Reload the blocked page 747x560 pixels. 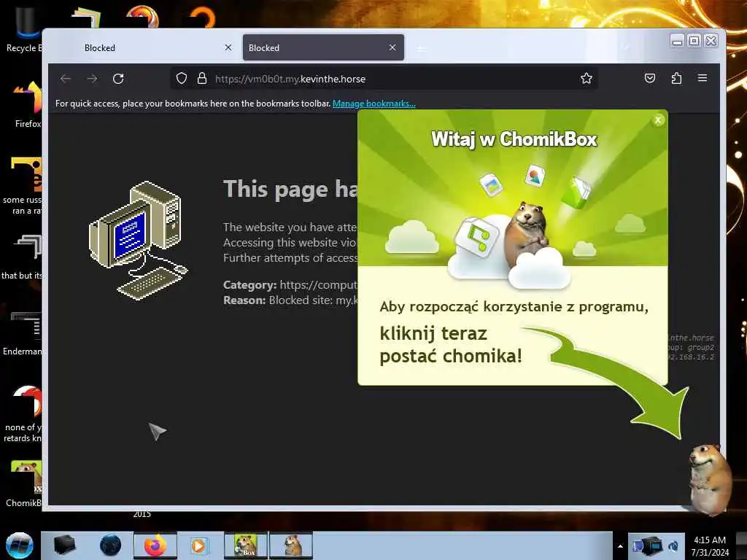coord(118,79)
